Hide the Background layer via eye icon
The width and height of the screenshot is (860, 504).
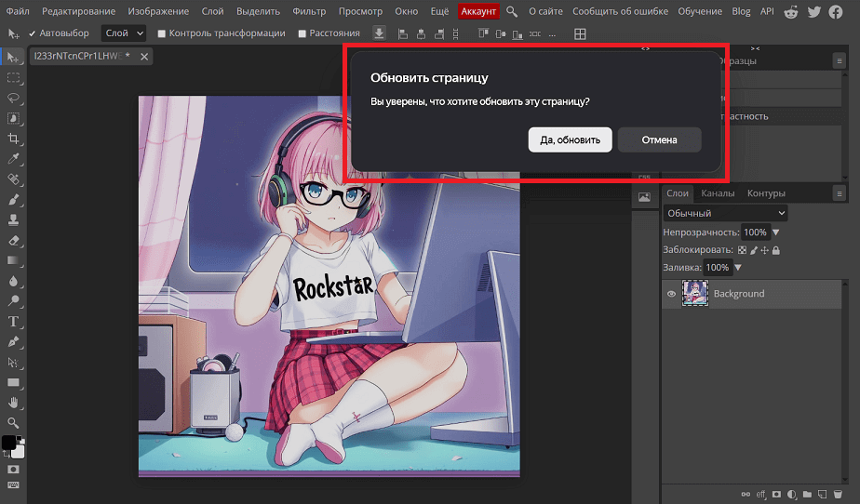point(671,294)
